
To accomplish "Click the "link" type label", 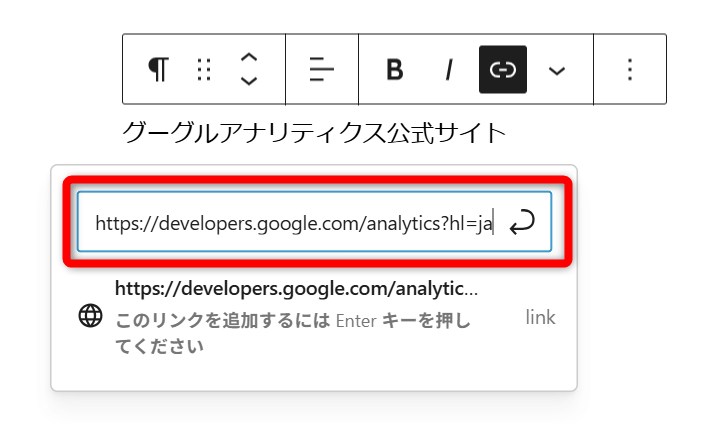I will pos(540,317).
